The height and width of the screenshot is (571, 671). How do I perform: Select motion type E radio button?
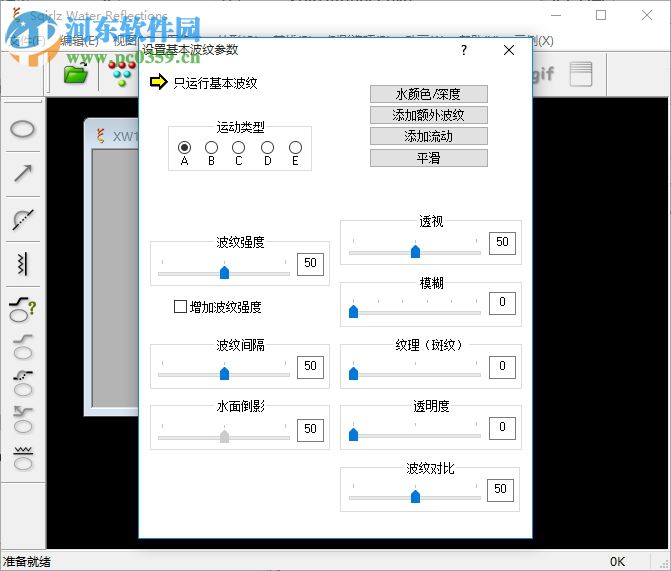[295, 148]
